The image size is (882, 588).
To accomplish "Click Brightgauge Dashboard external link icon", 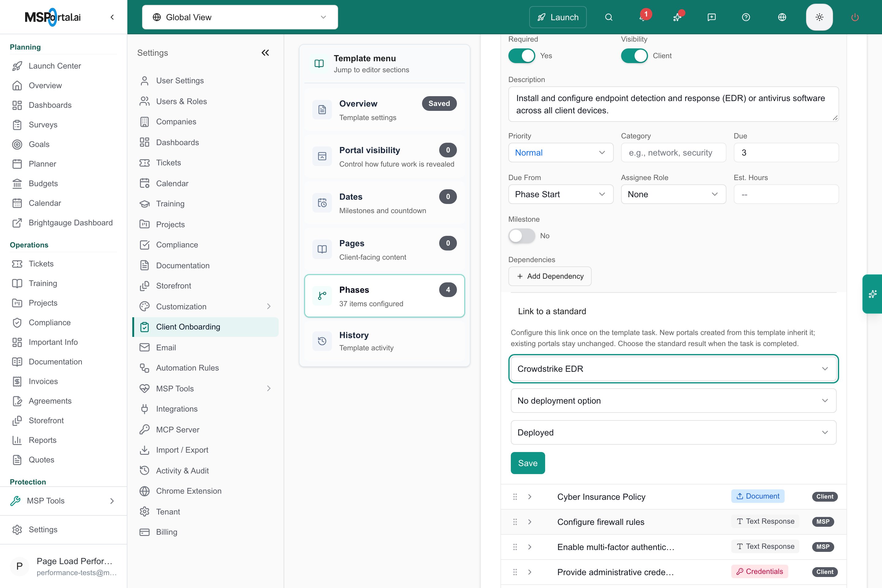I will 17,223.
